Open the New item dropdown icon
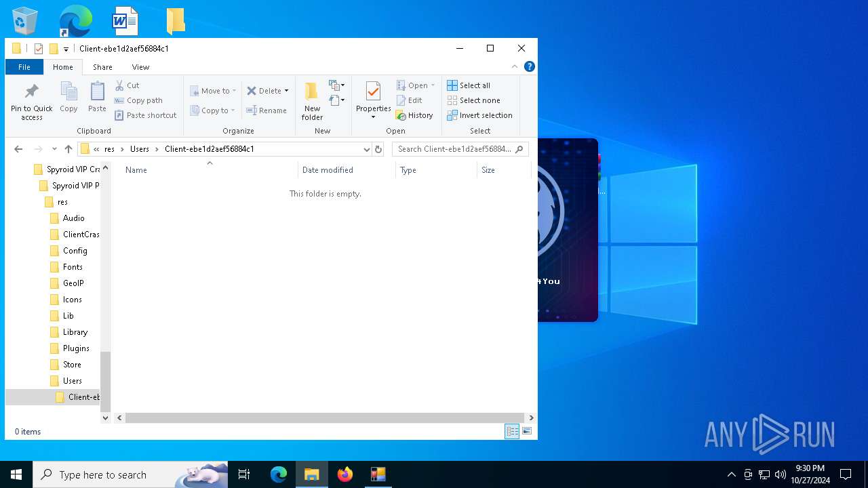 336,85
